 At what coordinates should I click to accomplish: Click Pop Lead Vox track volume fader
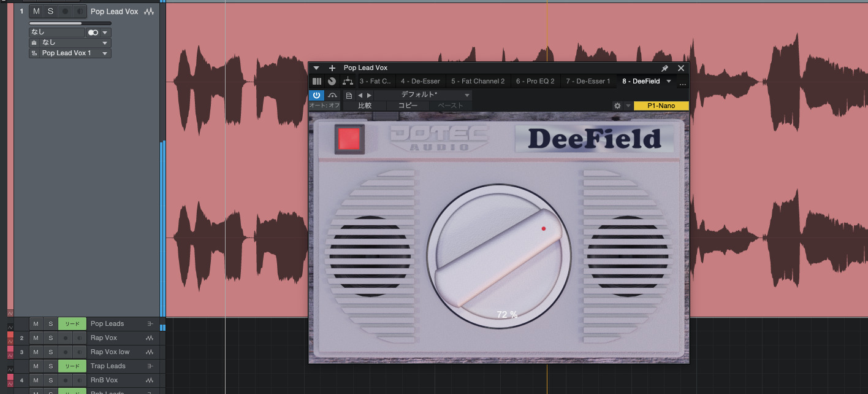(70, 23)
